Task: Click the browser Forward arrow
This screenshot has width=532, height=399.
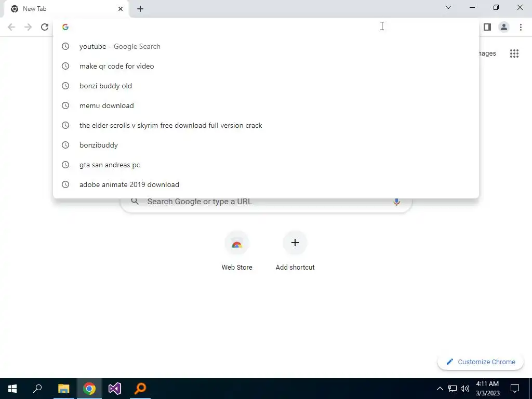Action: (x=28, y=27)
